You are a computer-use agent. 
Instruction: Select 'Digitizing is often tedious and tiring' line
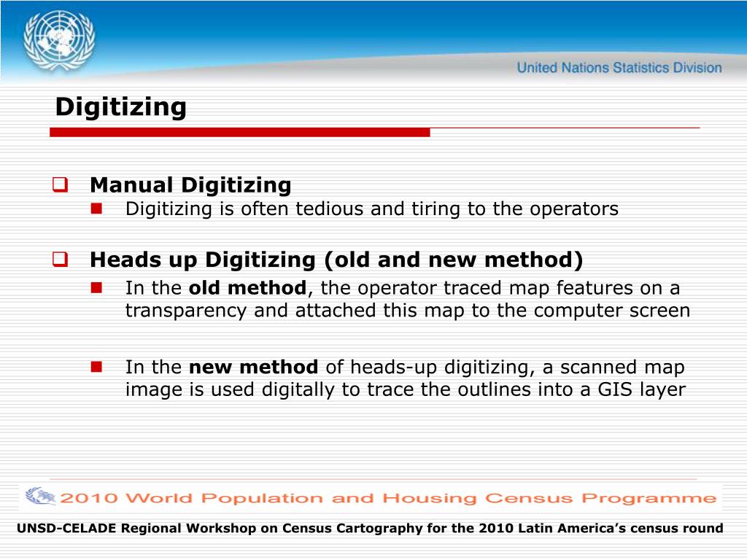[372, 209]
